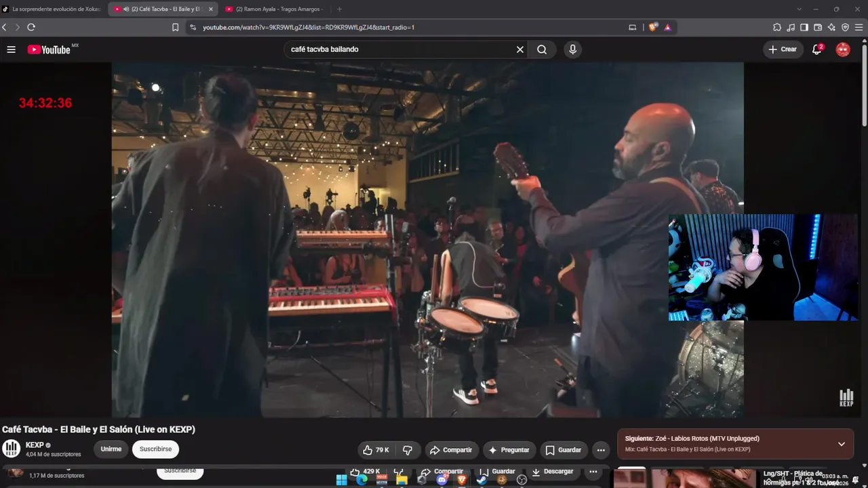Click the video title 'Café Tacvba - El Baile y El Salón'
Image resolution: width=868 pixels, height=488 pixels.
coord(98,429)
